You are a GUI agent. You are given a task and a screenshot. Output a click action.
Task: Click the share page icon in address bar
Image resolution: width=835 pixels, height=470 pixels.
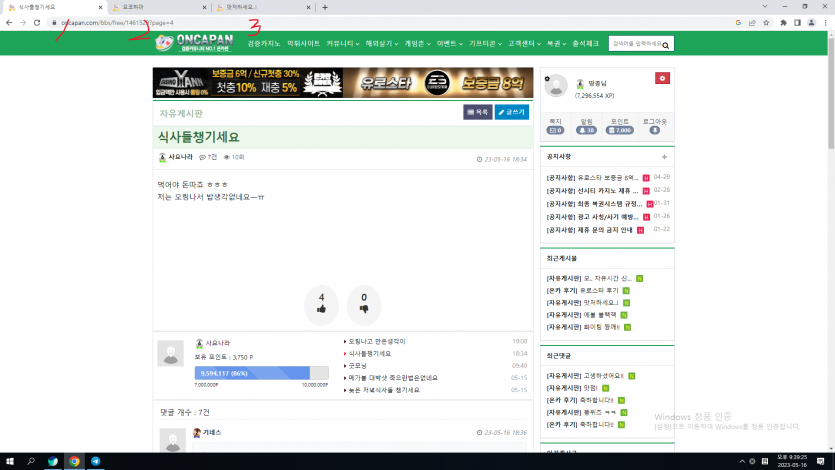point(752,23)
